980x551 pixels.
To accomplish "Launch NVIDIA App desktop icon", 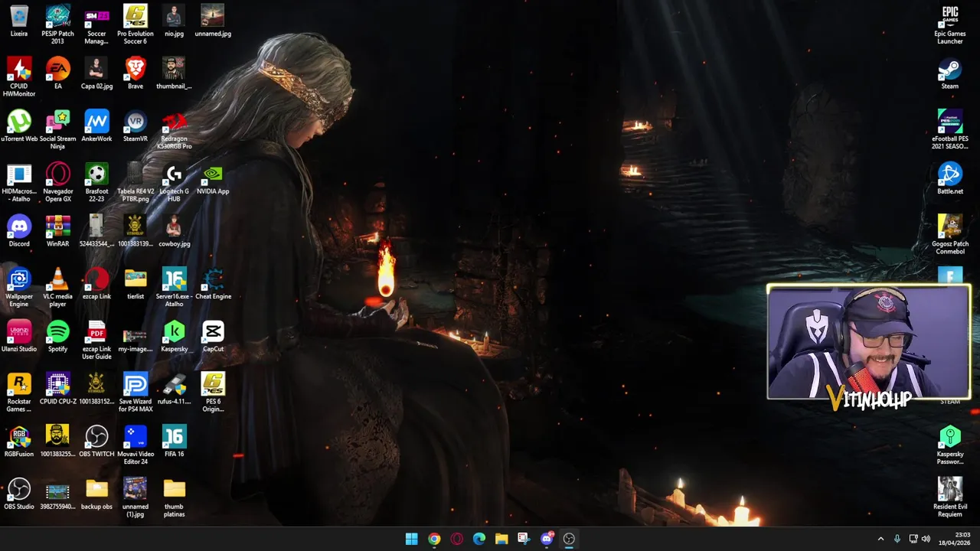I will click(213, 179).
